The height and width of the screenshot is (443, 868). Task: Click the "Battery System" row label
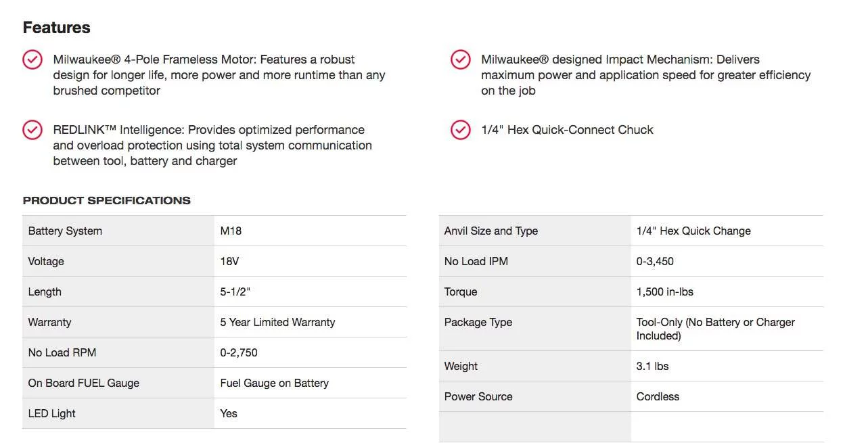click(x=65, y=231)
